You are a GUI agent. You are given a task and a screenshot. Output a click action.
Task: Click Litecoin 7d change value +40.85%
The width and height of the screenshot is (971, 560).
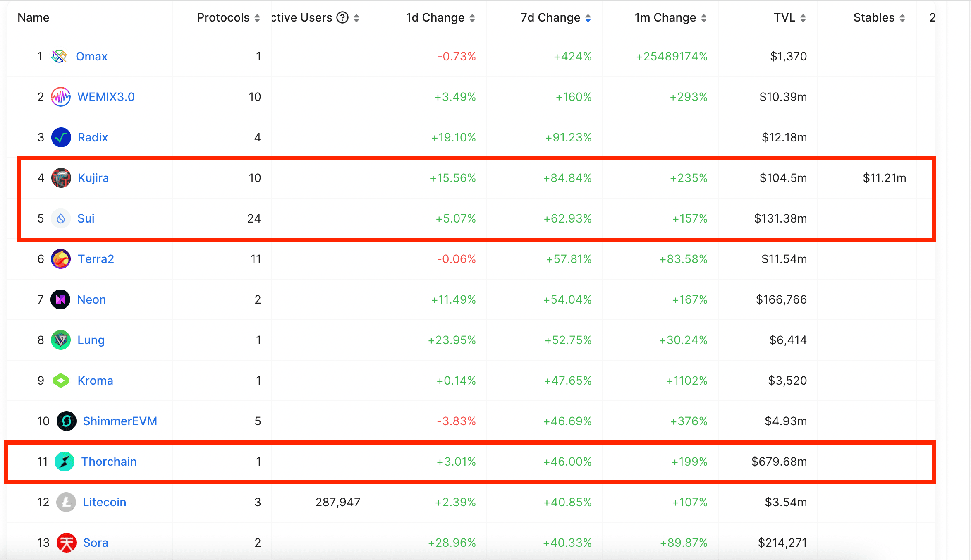pos(567,502)
